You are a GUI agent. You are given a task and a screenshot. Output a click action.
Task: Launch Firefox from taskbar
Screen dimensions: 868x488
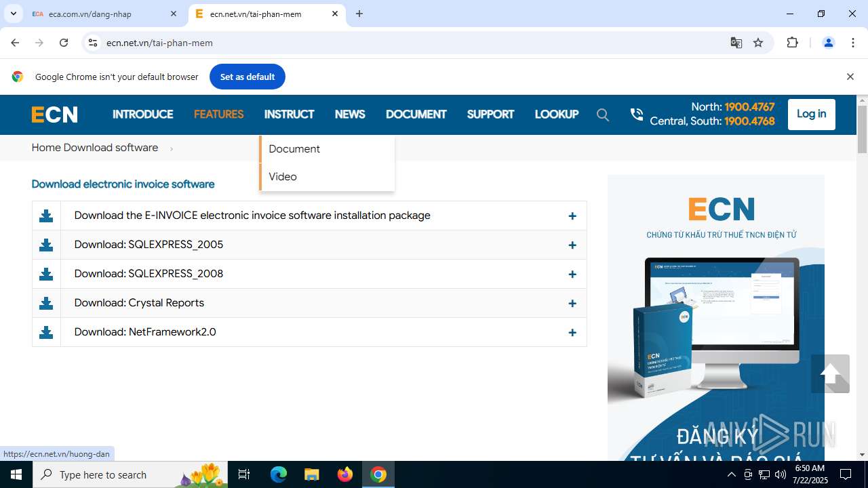click(345, 474)
